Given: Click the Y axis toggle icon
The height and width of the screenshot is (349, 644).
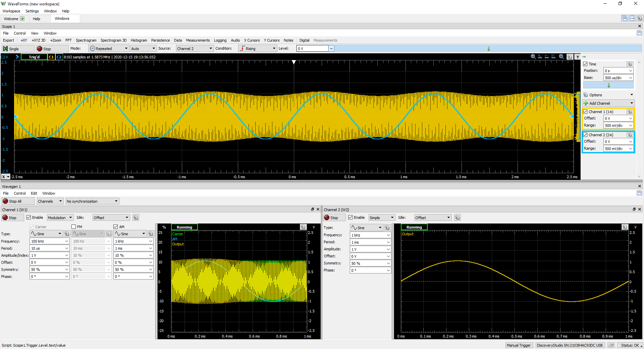Looking at the screenshot, I should coord(578,57).
